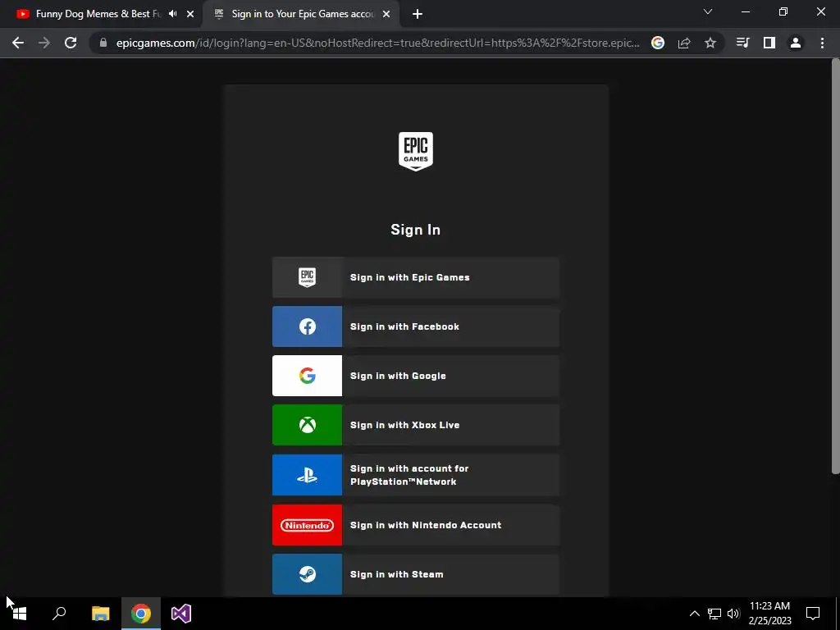Close the Epic Games sign-in tab
The height and width of the screenshot is (630, 840).
coord(386,14)
